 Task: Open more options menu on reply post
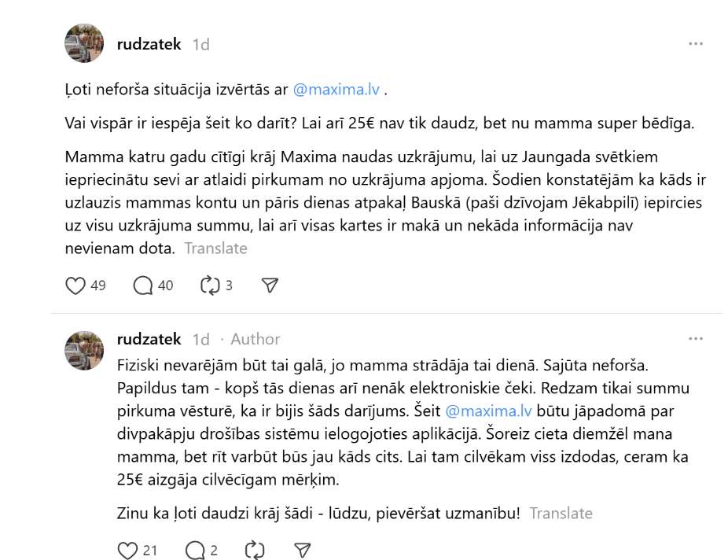click(696, 339)
